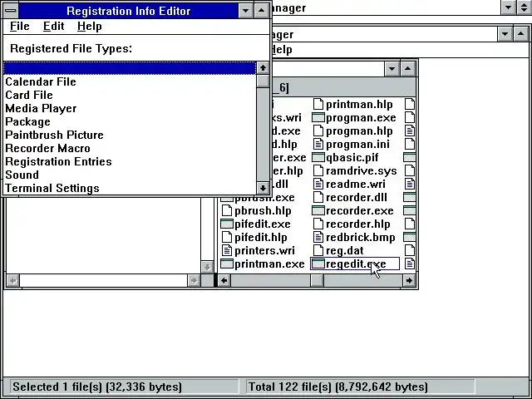Click printers.wri document icon
532x399 pixels.
point(227,250)
